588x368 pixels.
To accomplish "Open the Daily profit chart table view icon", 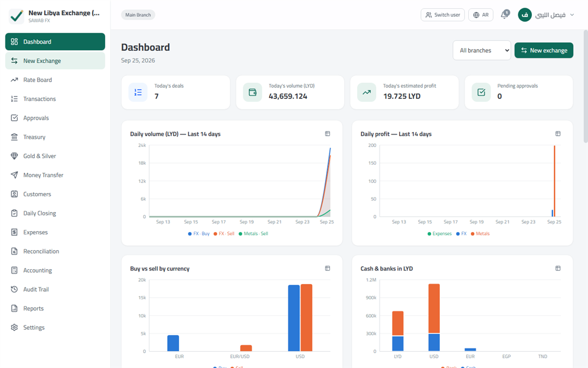I will click(x=558, y=134).
